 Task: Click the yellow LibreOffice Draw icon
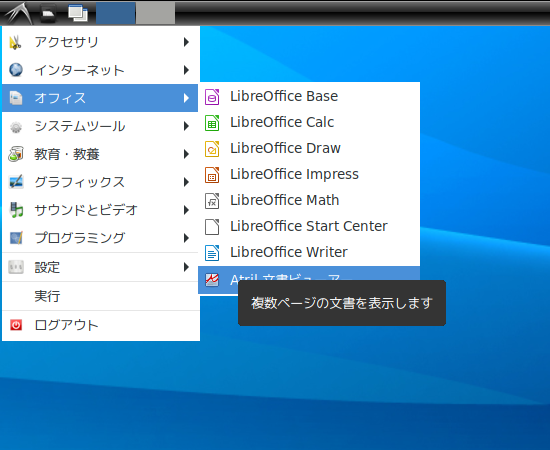click(212, 149)
